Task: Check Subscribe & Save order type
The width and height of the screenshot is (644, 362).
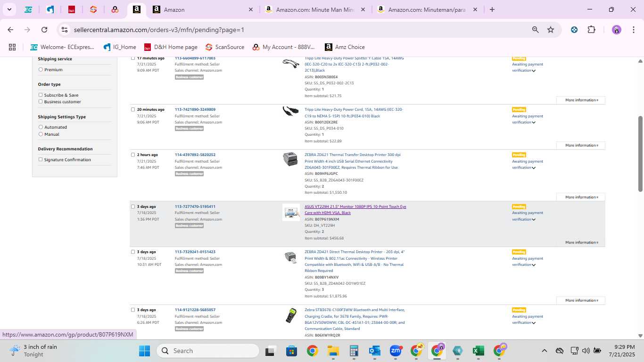Action: coord(41,95)
